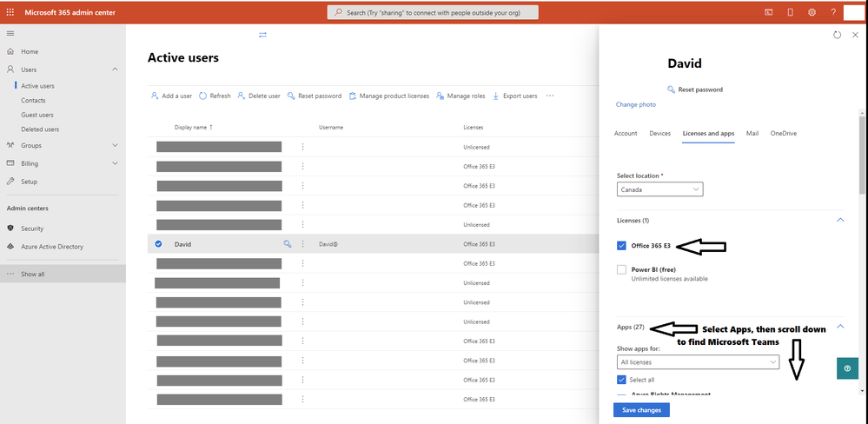Screen dimensions: 868x424
Task: Open Manage roles
Action: pyautogui.click(x=461, y=96)
